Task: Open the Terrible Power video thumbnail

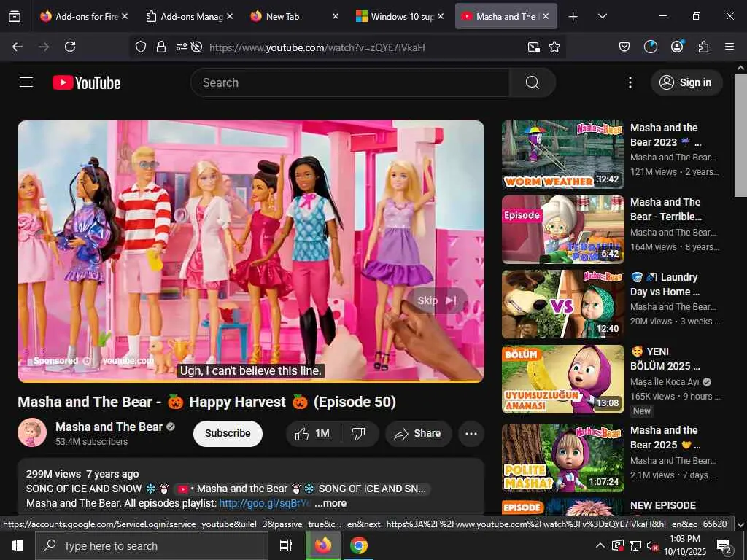Action: [x=562, y=230]
